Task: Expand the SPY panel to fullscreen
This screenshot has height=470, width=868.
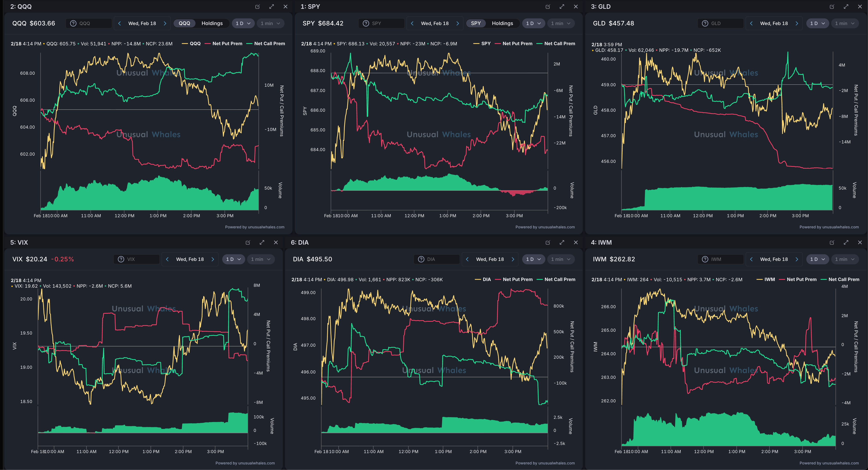Action: (562, 7)
